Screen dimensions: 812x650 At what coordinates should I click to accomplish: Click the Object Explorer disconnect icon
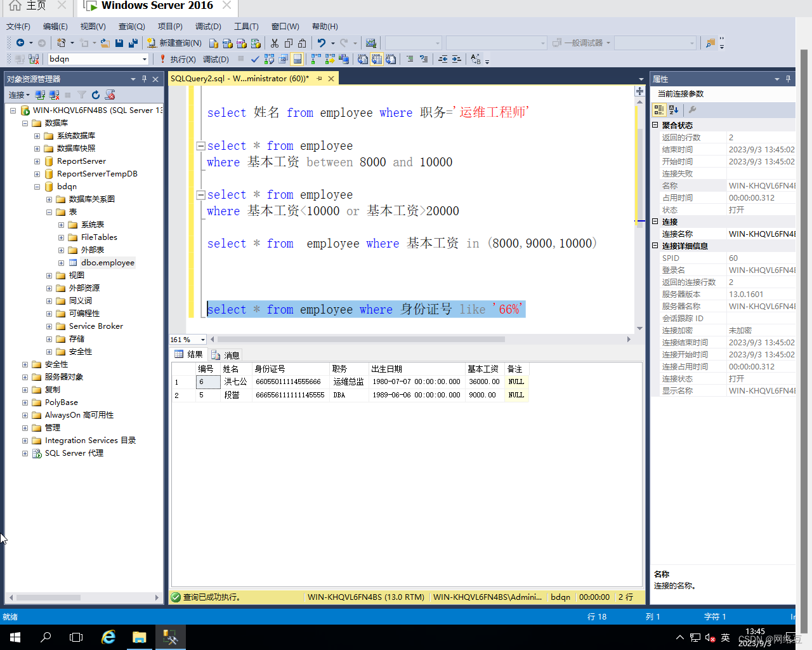click(54, 95)
